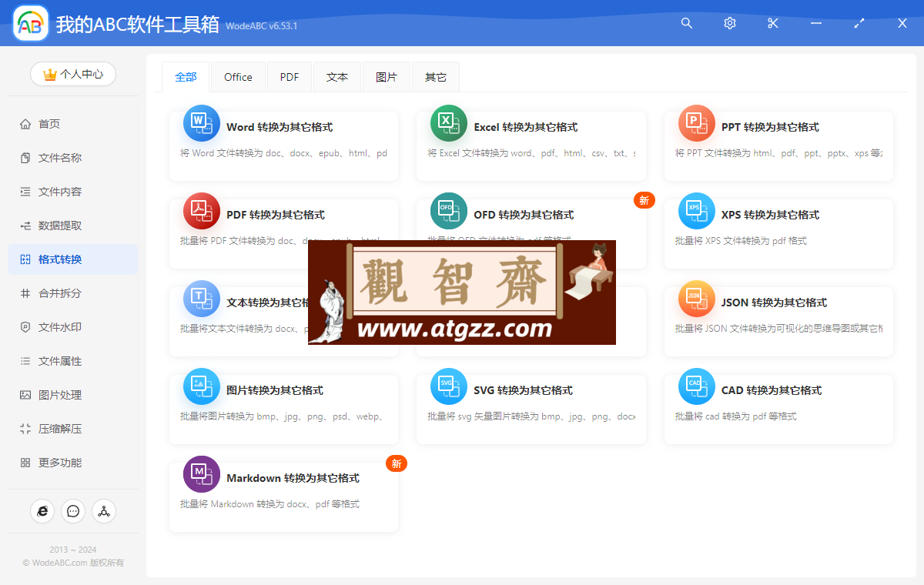This screenshot has width=924, height=585.
Task: Open 数据提取 in the sidebar
Action: 73,226
